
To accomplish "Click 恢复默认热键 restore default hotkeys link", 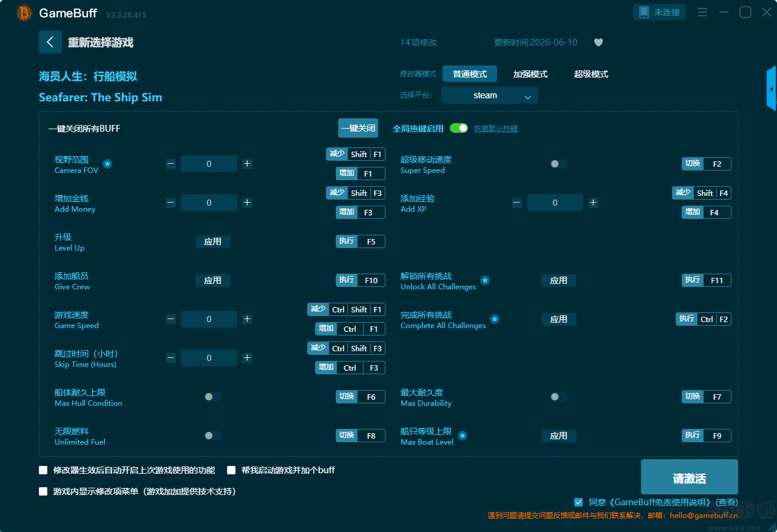I will click(x=496, y=129).
